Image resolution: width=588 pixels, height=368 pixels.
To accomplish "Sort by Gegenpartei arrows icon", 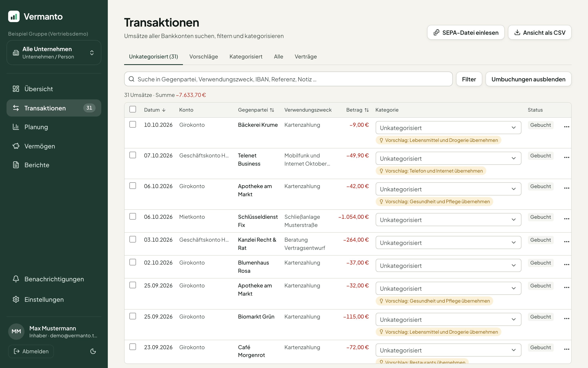I will click(272, 110).
